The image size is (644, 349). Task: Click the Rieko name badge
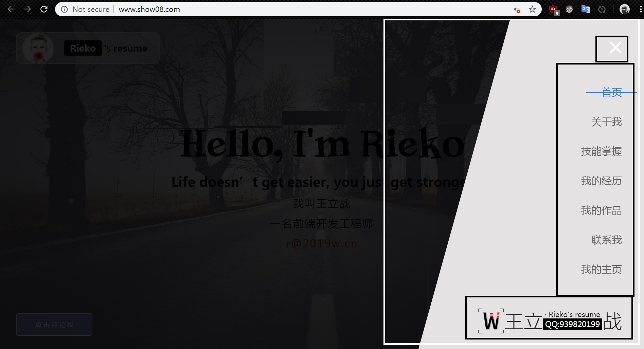click(83, 48)
